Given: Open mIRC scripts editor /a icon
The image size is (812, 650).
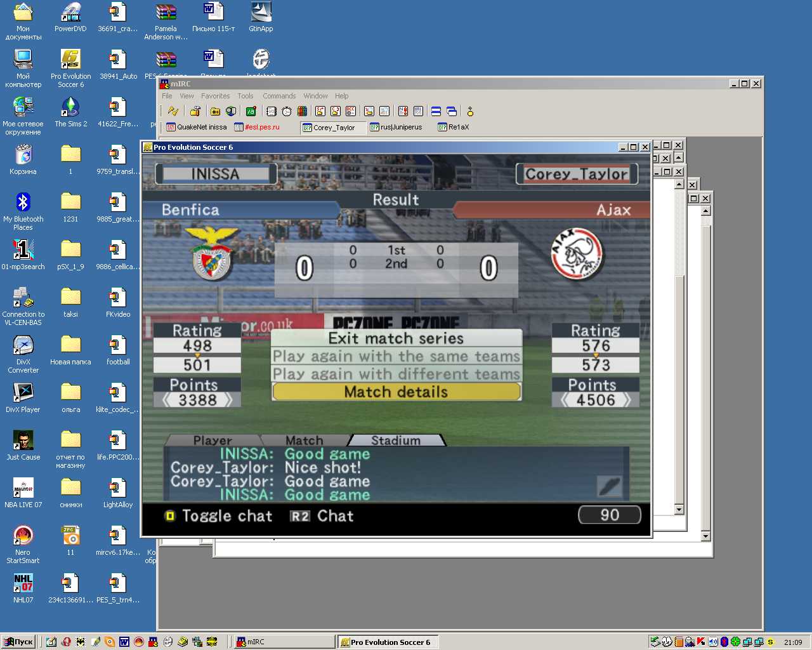Looking at the screenshot, I should 251,111.
